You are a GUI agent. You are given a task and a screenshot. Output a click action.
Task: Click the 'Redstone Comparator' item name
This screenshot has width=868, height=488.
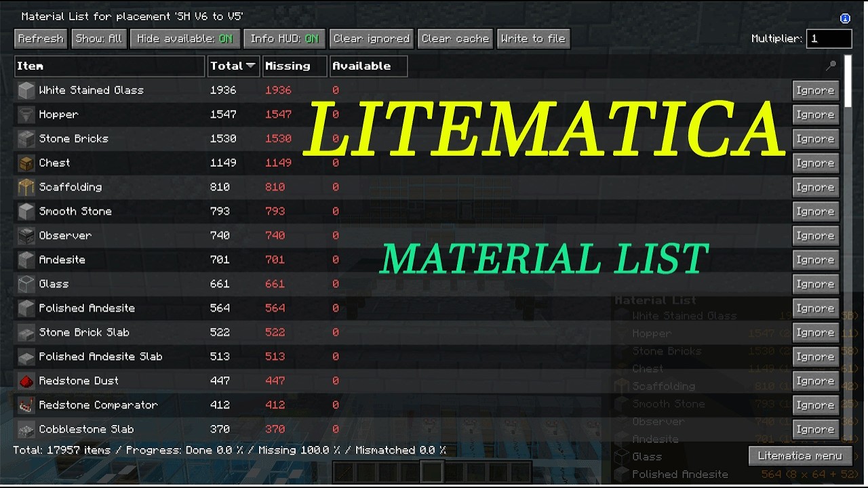point(98,405)
